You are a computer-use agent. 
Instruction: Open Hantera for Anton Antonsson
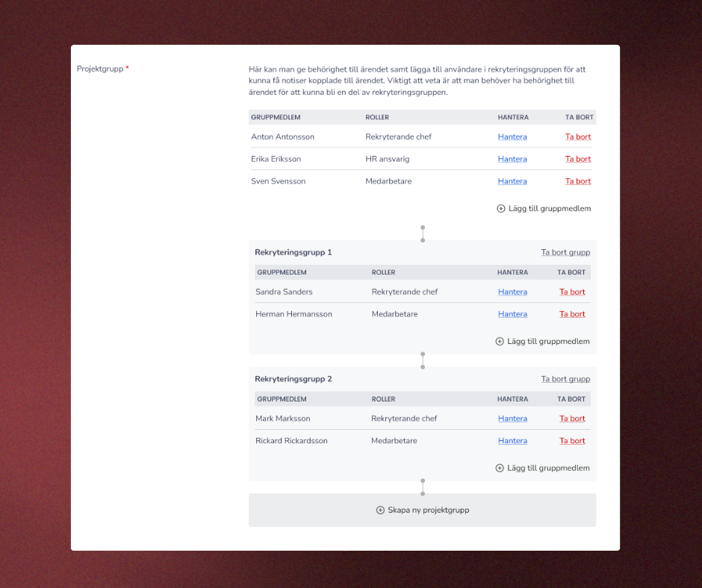tap(512, 137)
